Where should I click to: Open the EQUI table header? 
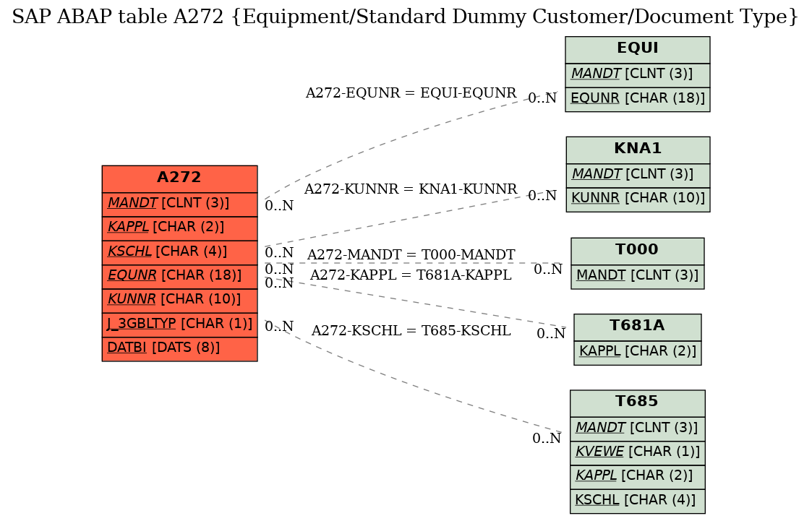tap(638, 50)
